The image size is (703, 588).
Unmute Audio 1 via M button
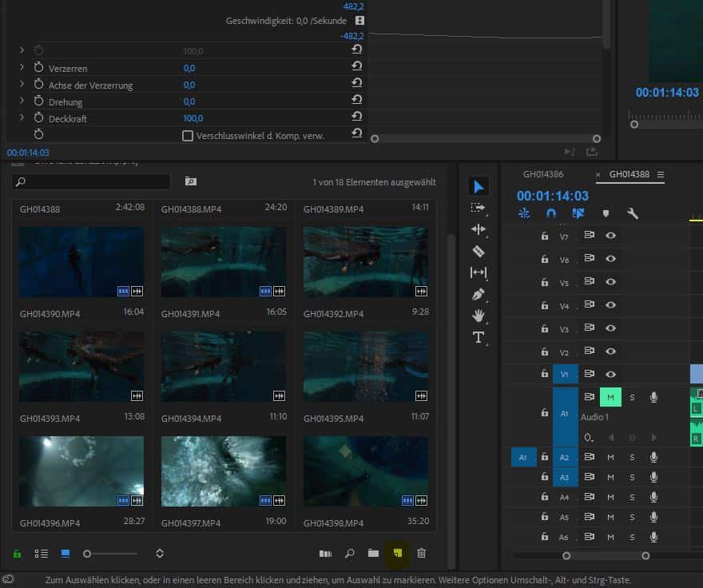610,397
